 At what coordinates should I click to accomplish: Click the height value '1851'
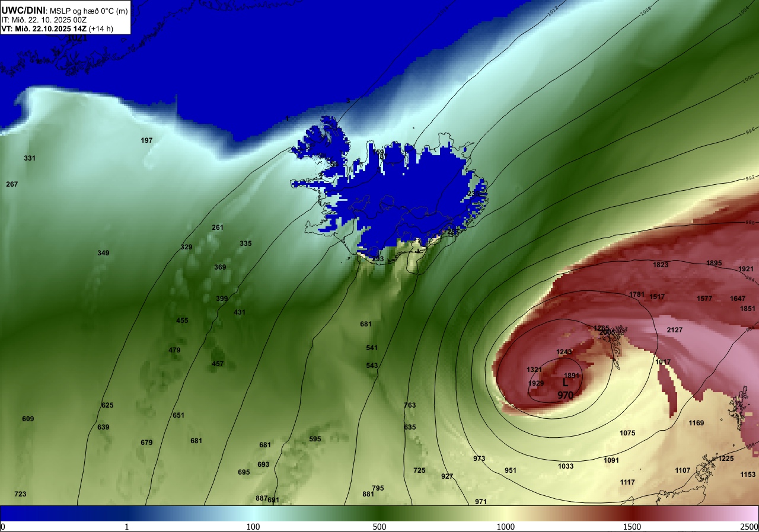(748, 309)
